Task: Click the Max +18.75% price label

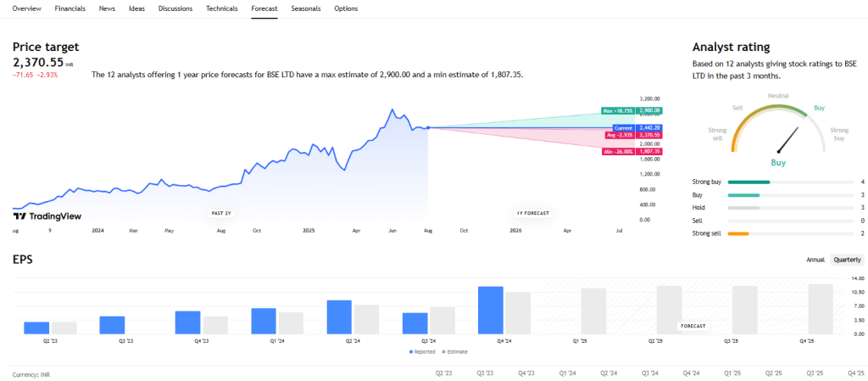Action: pos(632,111)
